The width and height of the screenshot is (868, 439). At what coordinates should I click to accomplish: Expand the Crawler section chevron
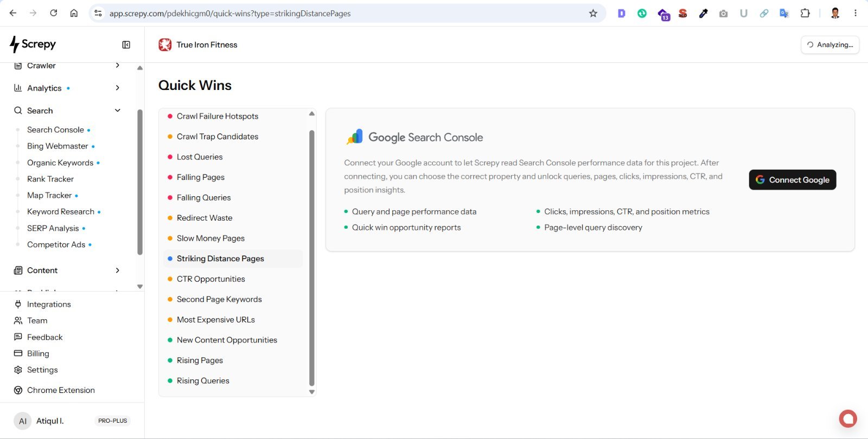tap(118, 66)
